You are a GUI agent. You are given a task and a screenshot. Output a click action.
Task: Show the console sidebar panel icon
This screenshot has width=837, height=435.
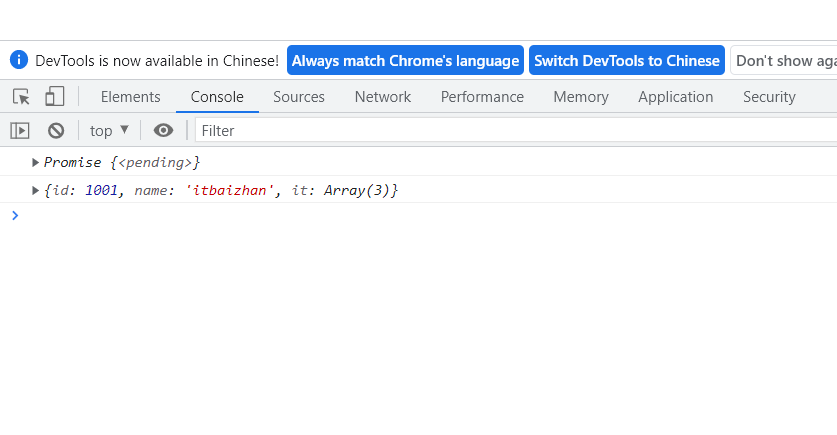pos(20,131)
